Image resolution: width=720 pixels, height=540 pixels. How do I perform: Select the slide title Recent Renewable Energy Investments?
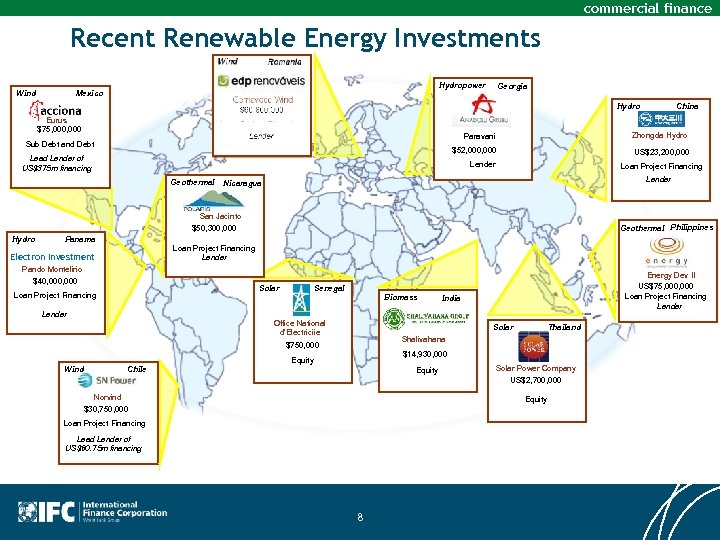(x=305, y=38)
